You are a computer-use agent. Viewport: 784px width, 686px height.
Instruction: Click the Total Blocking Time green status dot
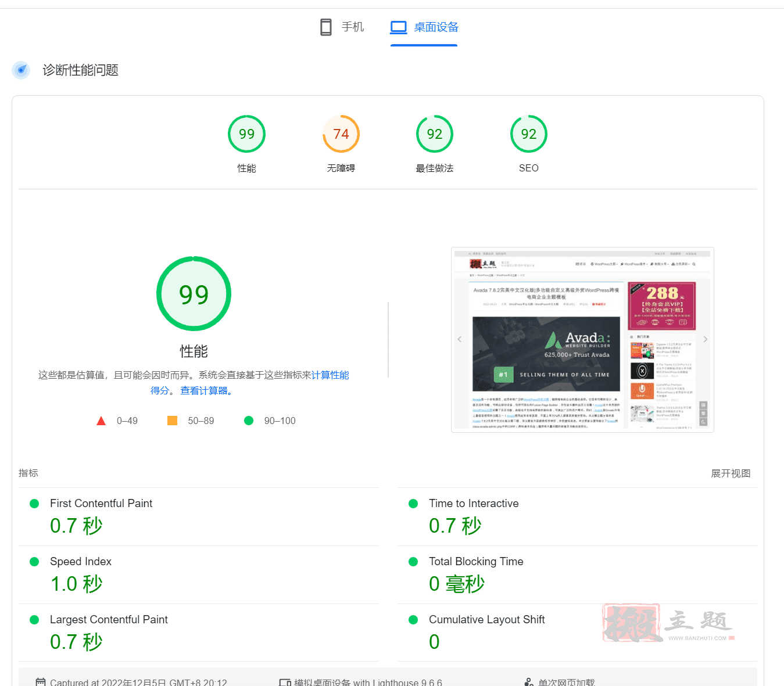pyautogui.click(x=413, y=562)
